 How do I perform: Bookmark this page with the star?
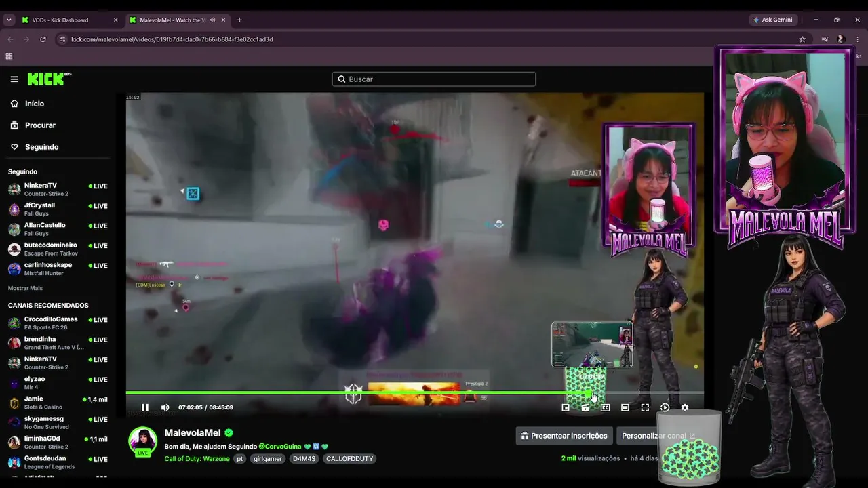click(802, 39)
